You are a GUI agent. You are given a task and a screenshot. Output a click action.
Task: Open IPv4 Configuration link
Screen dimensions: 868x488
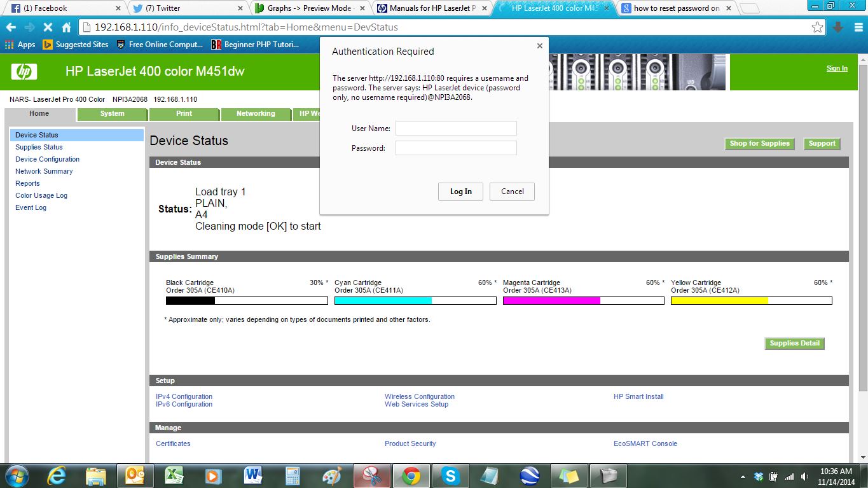click(184, 396)
